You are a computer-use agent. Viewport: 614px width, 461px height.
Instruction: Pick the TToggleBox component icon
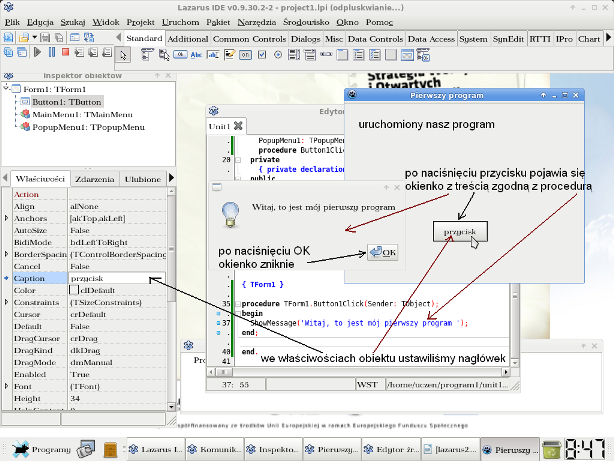click(246, 55)
